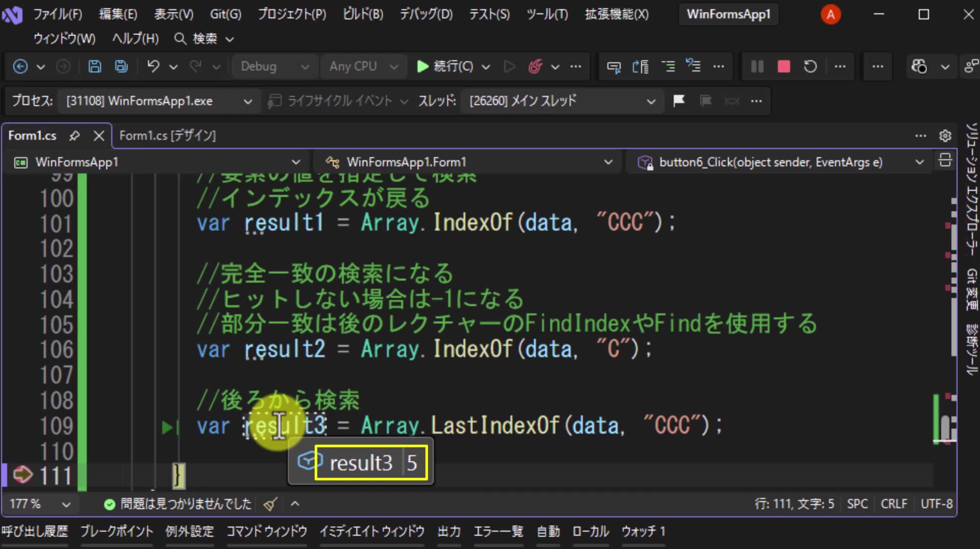Open the Any CPU platform dropdown
The image size is (980, 549).
[363, 66]
